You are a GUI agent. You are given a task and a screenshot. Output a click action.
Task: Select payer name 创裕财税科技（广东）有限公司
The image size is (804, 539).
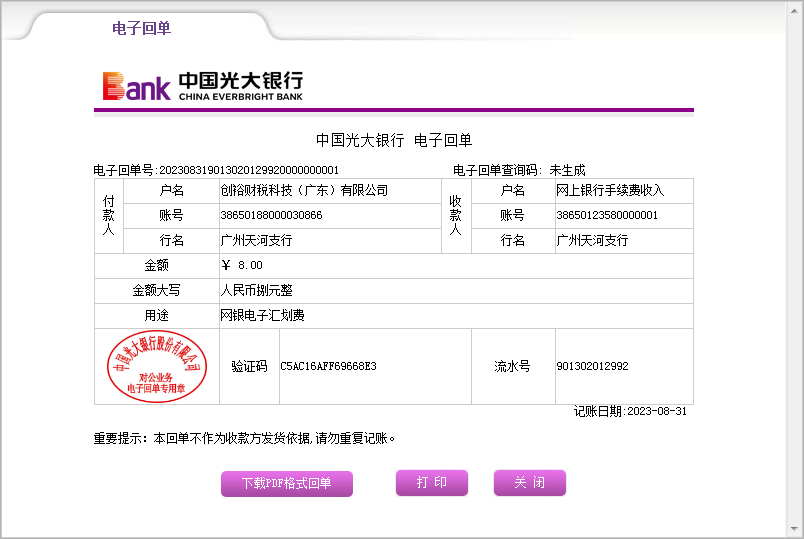(304, 190)
